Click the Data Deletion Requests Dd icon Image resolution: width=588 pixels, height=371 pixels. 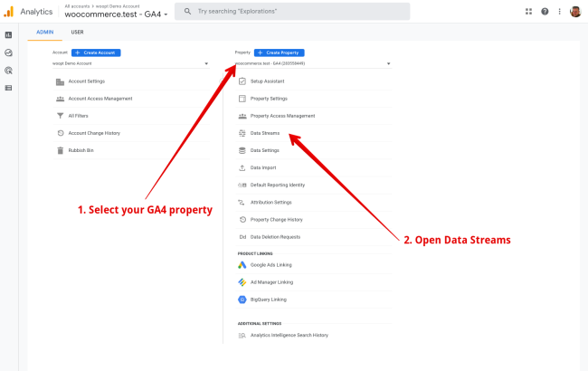pos(242,237)
